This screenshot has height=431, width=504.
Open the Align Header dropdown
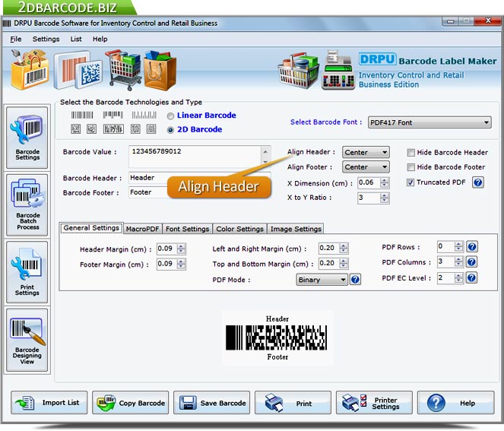pyautogui.click(x=366, y=152)
